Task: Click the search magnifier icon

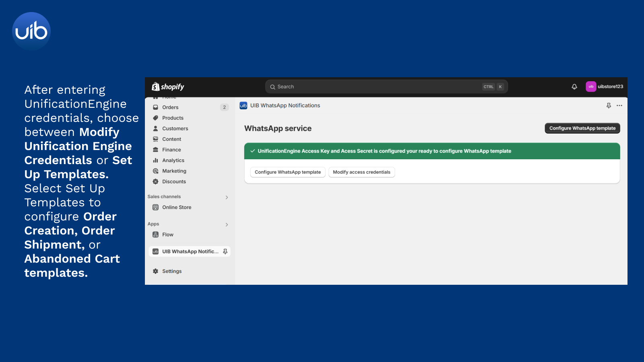Action: click(x=272, y=87)
